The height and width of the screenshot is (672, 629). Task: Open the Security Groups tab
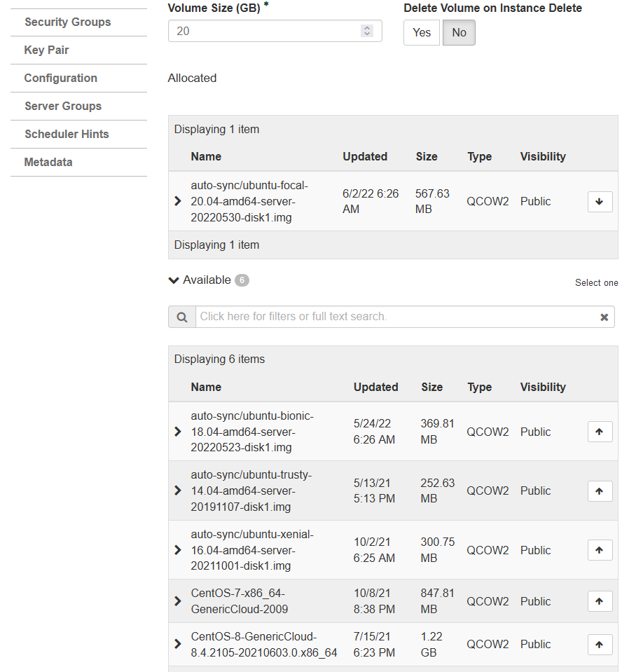click(68, 22)
